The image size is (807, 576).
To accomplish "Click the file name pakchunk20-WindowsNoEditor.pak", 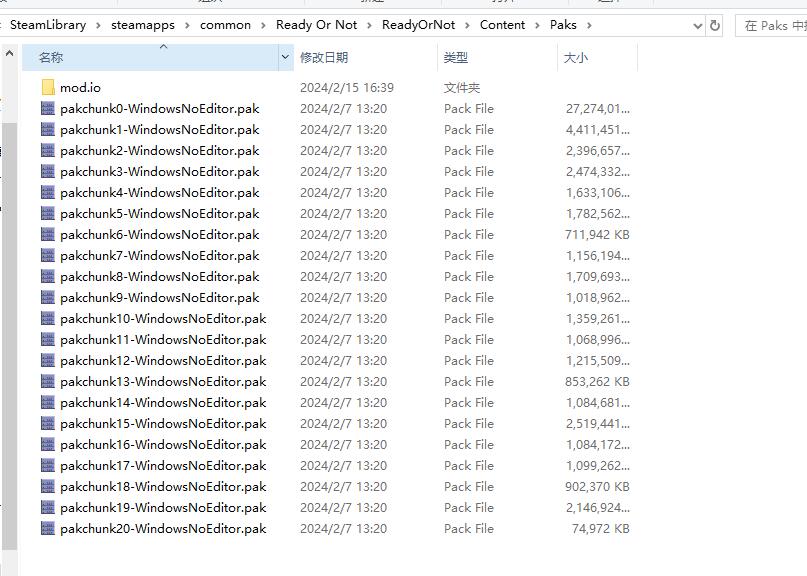I will coord(163,529).
